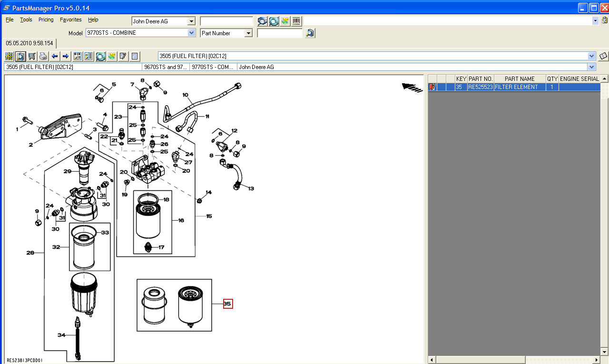This screenshot has height=364, width=609.
Task: Click the red note icon in row 35
Action: pyautogui.click(x=432, y=87)
